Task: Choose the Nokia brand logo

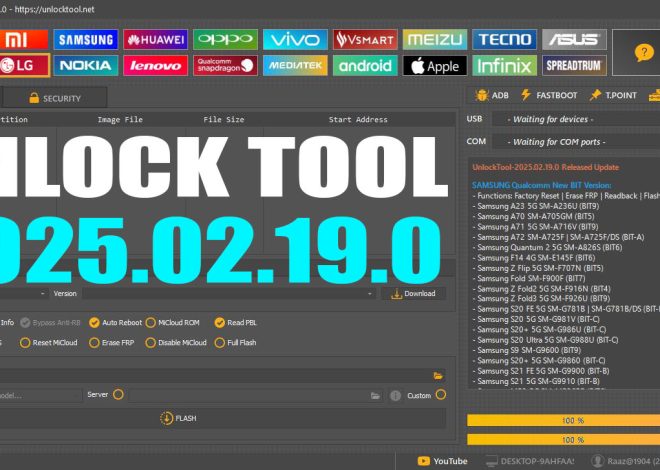Action: coord(86,65)
